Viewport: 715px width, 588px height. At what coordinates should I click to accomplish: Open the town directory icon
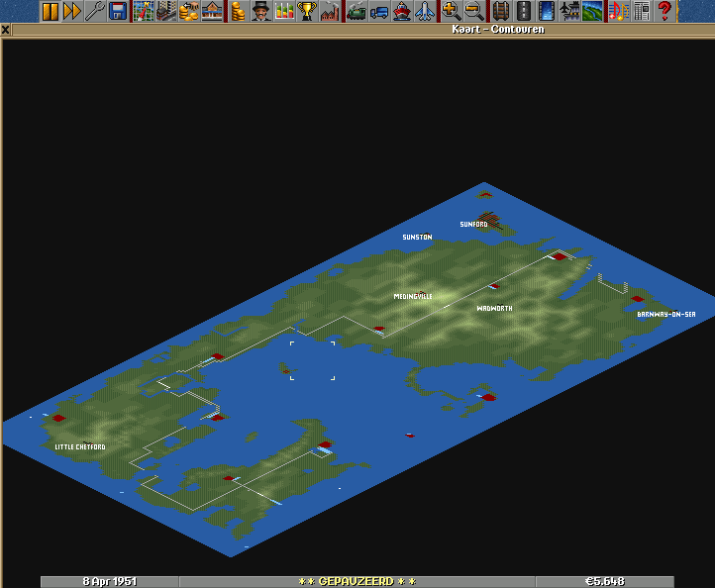point(166,11)
